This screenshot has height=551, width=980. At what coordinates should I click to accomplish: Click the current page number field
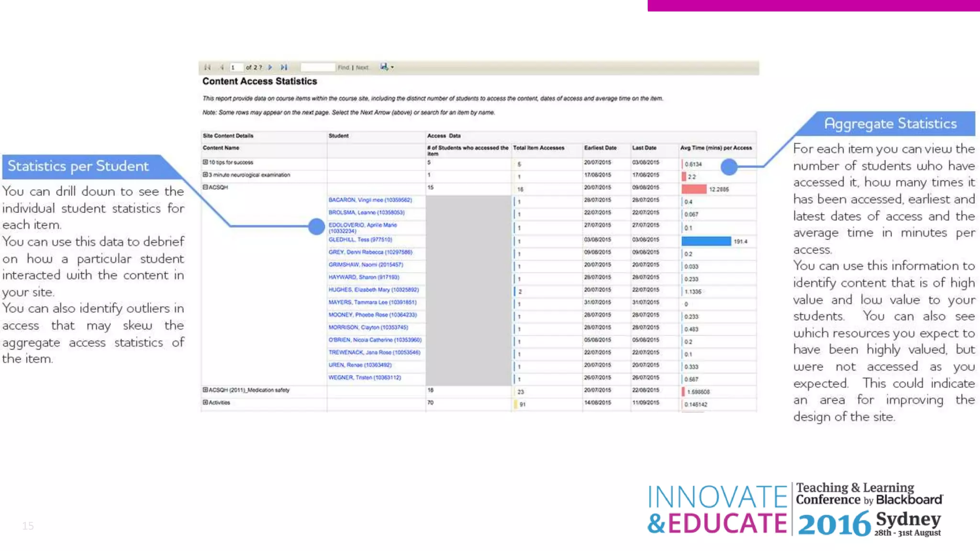(x=236, y=67)
